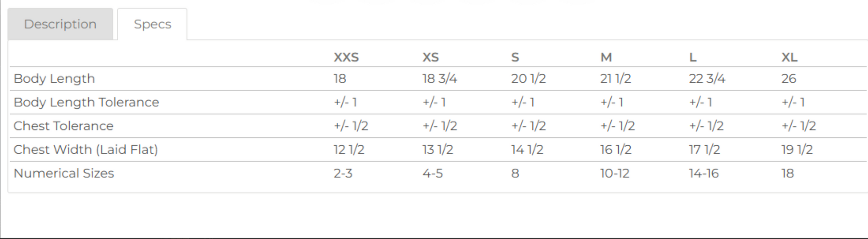Screen dimensions: 868x239
Task: Click the Chest Width (Laid Flat) label
Action: tap(86, 150)
